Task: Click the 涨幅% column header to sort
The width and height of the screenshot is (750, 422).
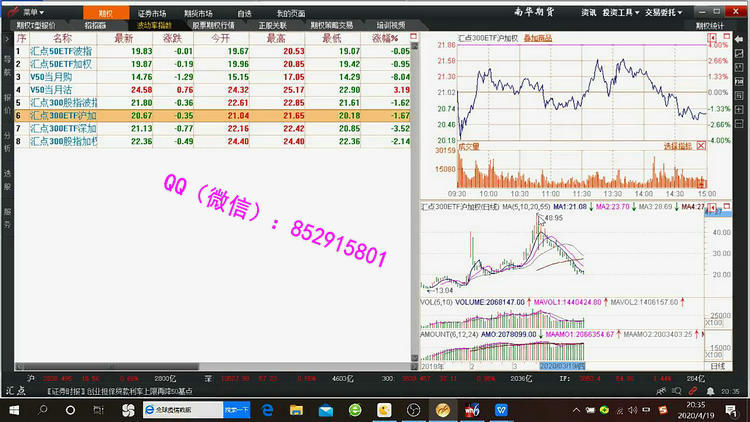Action: 397,37
